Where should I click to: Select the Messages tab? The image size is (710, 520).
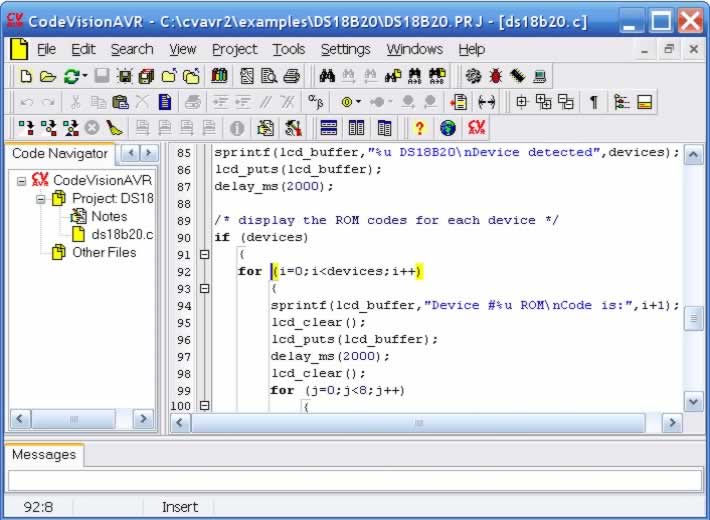click(44, 455)
